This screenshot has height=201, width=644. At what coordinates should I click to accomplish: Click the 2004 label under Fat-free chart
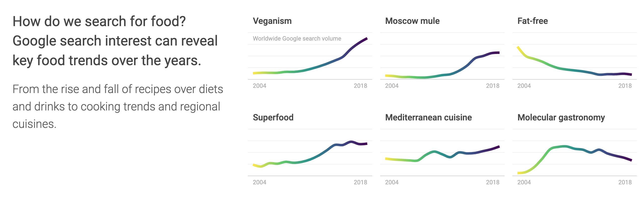[x=524, y=86]
